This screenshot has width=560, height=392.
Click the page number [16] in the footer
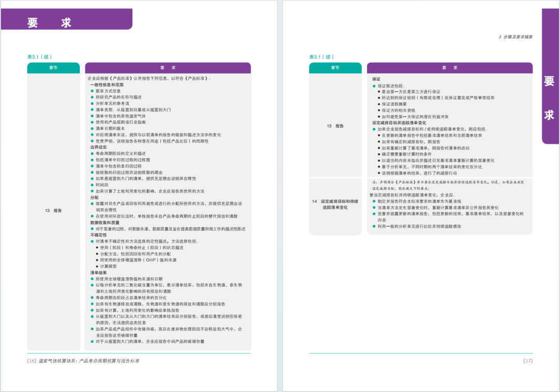32,361
